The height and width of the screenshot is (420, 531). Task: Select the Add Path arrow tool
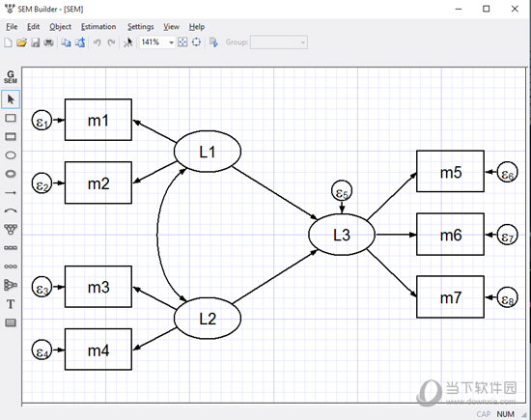(11, 192)
